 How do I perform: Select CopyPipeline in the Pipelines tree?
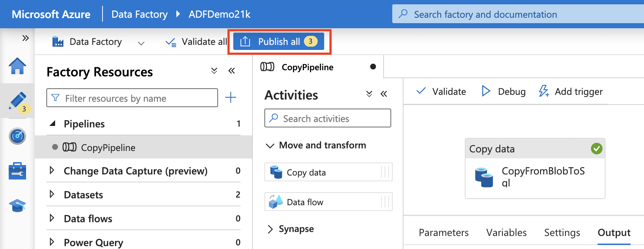pyautogui.click(x=108, y=148)
